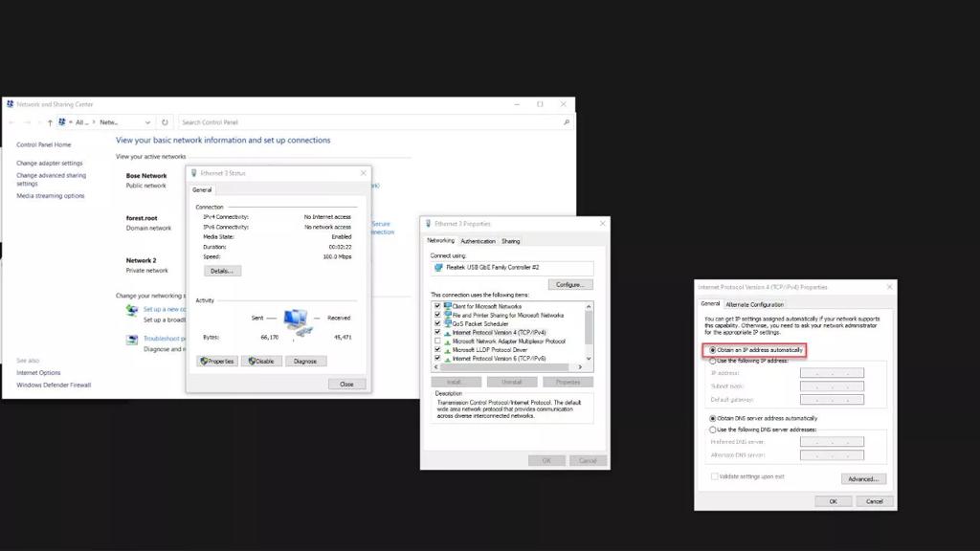Open the address bar history dropdown
980x551 pixels.
[x=147, y=122]
